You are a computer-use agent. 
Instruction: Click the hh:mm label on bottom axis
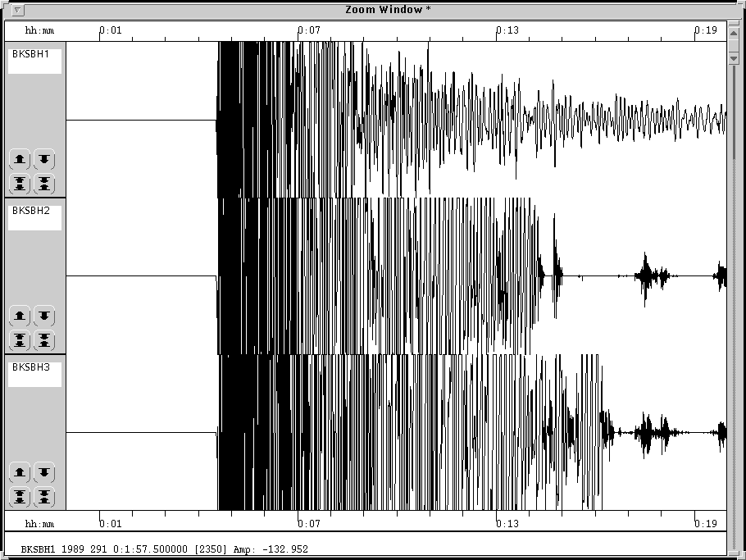tap(39, 524)
